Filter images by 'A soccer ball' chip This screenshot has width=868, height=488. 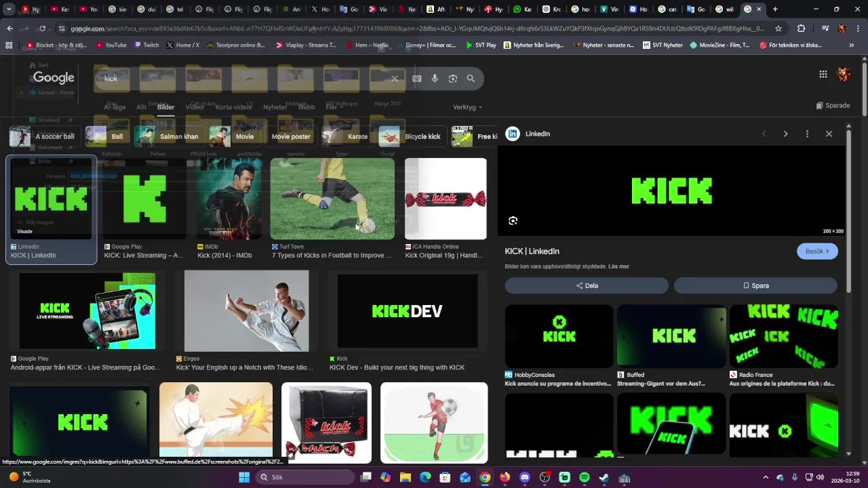pyautogui.click(x=43, y=136)
